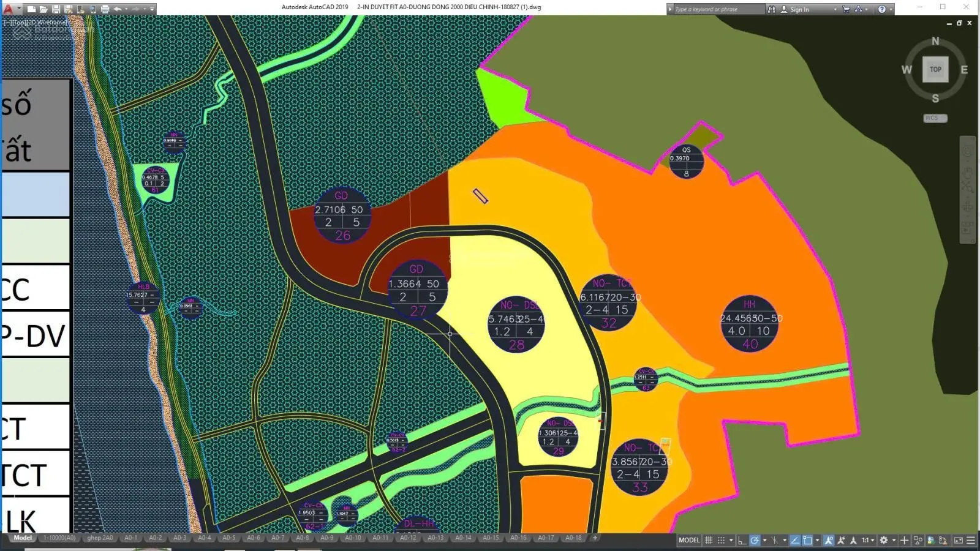
Task: Click the Clean Screen icon
Action: [x=959, y=540]
